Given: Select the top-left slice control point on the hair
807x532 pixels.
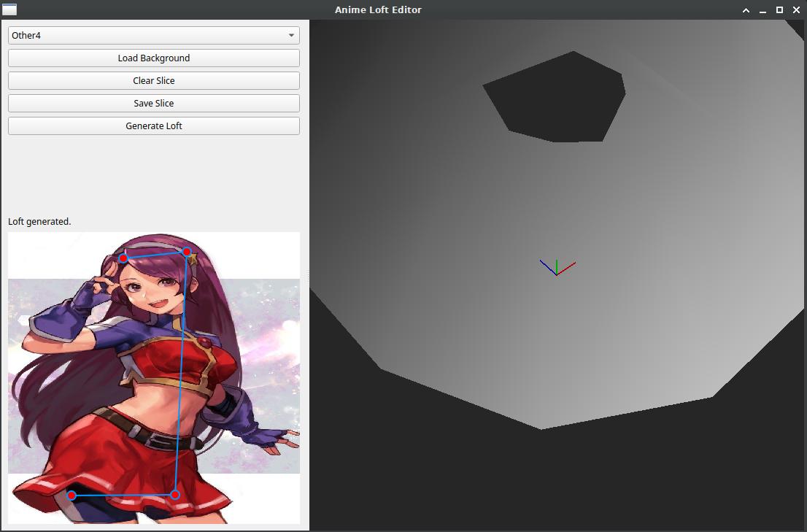Looking at the screenshot, I should coord(123,258).
